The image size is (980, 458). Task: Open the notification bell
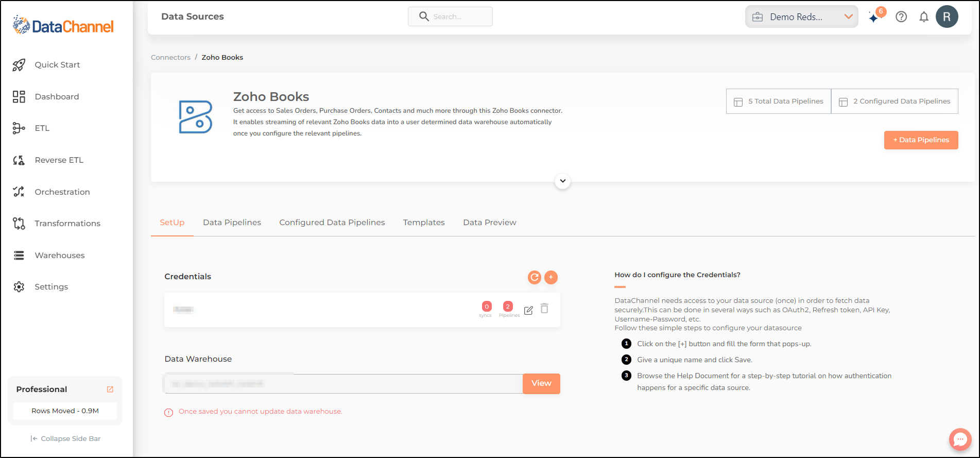924,17
